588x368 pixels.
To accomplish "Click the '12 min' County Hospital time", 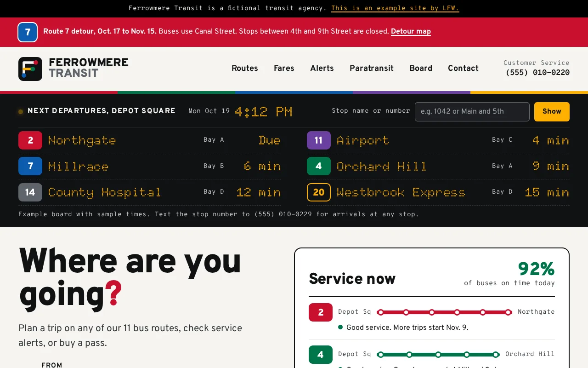I will 258,192.
